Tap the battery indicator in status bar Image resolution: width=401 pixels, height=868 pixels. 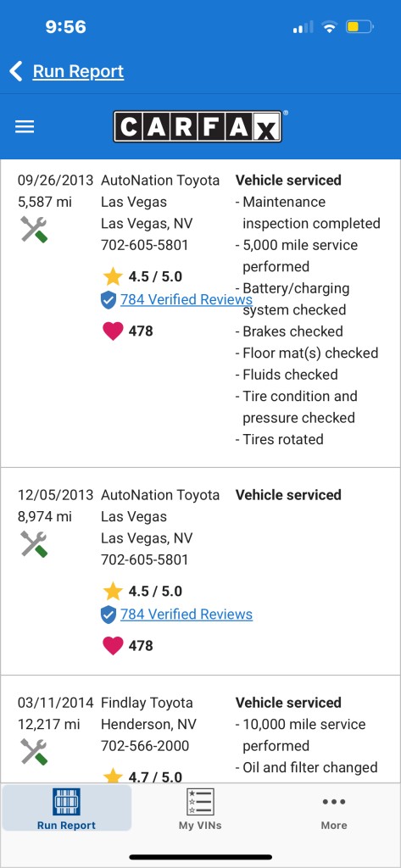[x=359, y=26]
